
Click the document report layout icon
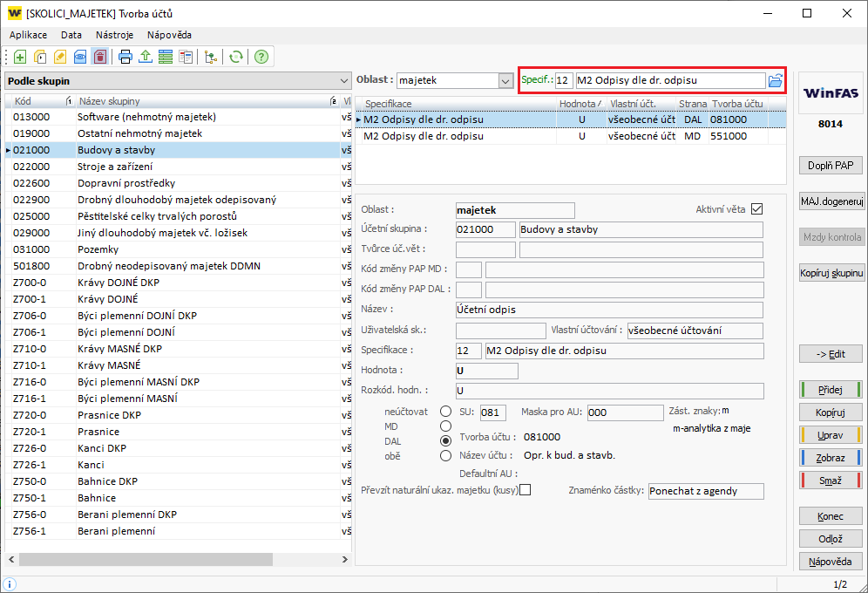186,57
